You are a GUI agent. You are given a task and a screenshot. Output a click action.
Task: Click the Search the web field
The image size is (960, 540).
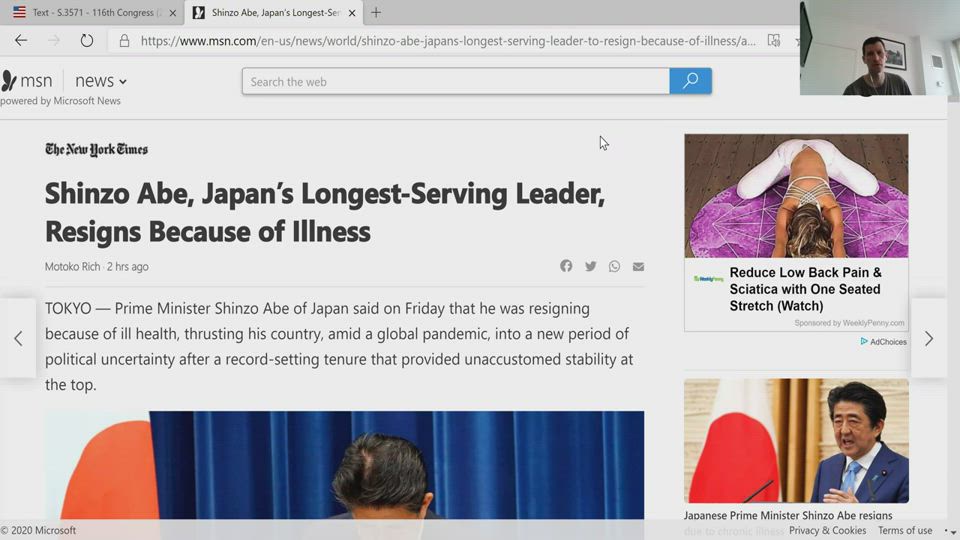[x=455, y=81]
